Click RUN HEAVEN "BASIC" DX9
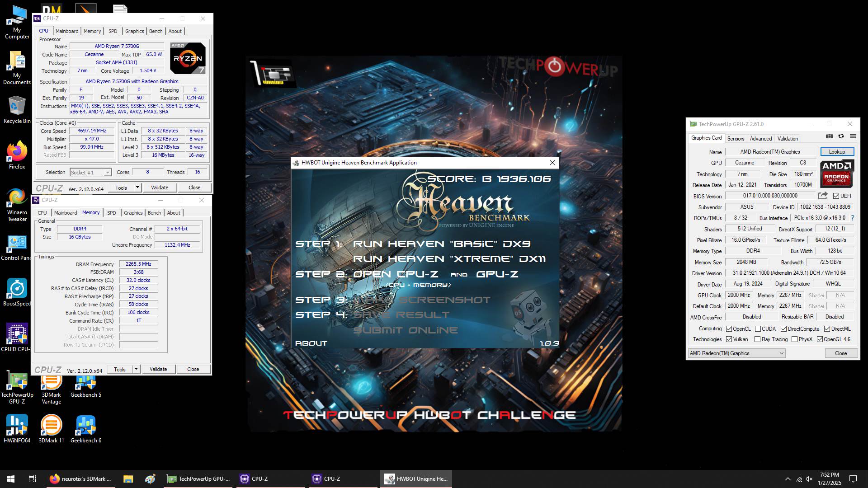 [x=442, y=244]
